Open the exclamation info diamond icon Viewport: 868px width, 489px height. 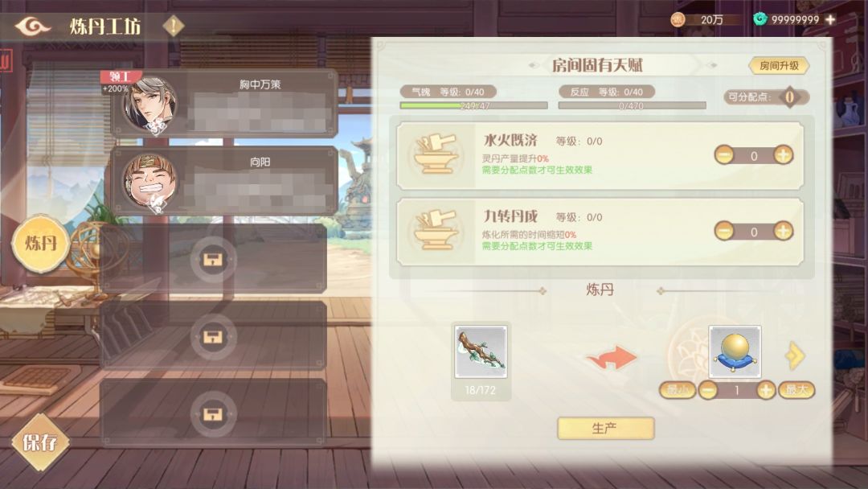(174, 26)
